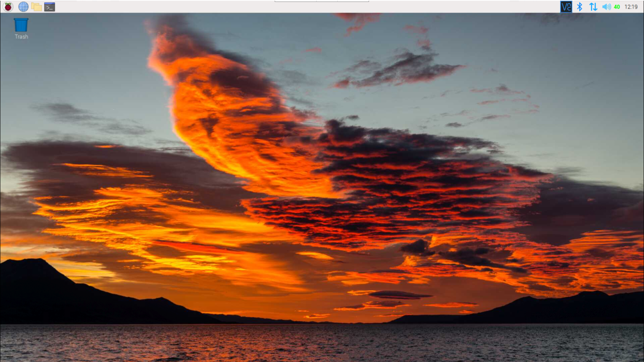The width and height of the screenshot is (644, 362).
Task: Open the Raspberry Pi applications menu
Action: click(x=8, y=7)
